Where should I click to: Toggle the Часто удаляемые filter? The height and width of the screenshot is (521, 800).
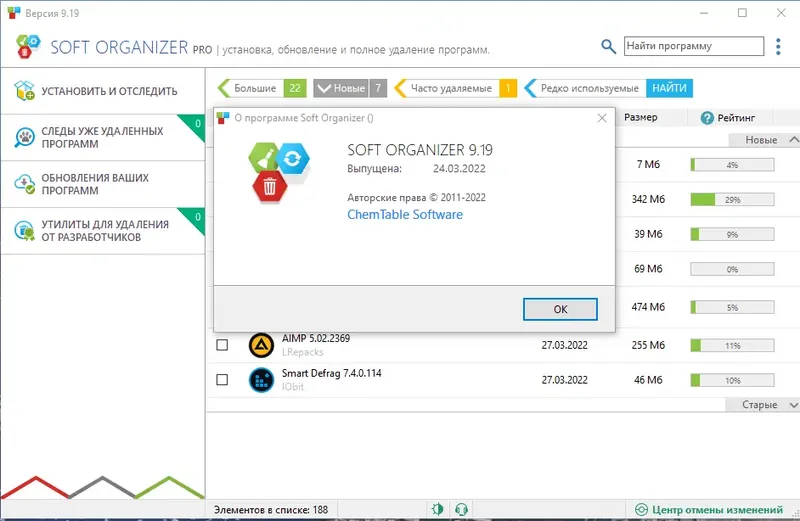456,88
